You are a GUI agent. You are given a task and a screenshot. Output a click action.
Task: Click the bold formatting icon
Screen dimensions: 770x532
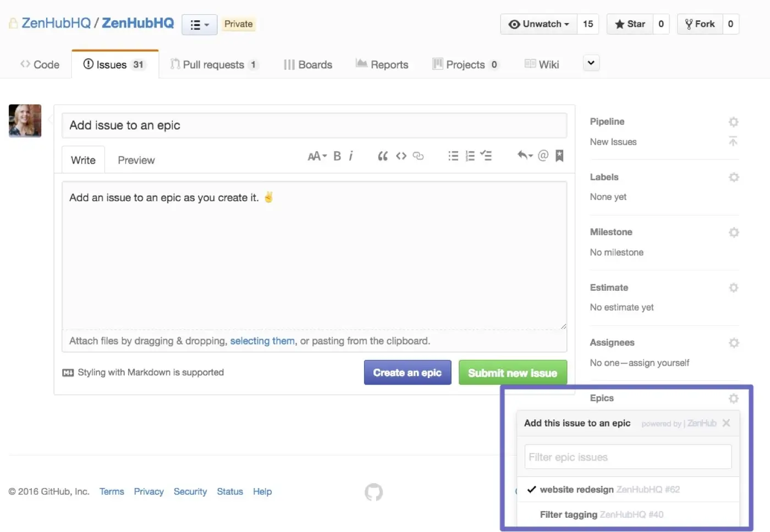pyautogui.click(x=337, y=156)
